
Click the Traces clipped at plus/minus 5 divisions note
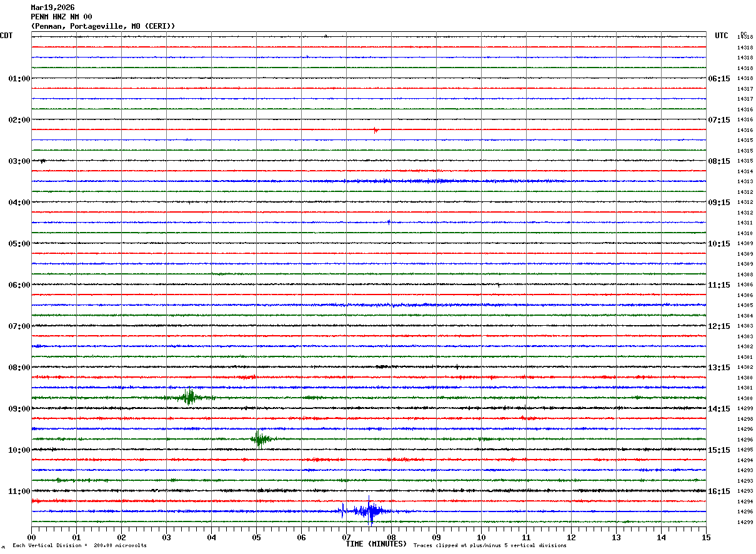click(x=490, y=546)
